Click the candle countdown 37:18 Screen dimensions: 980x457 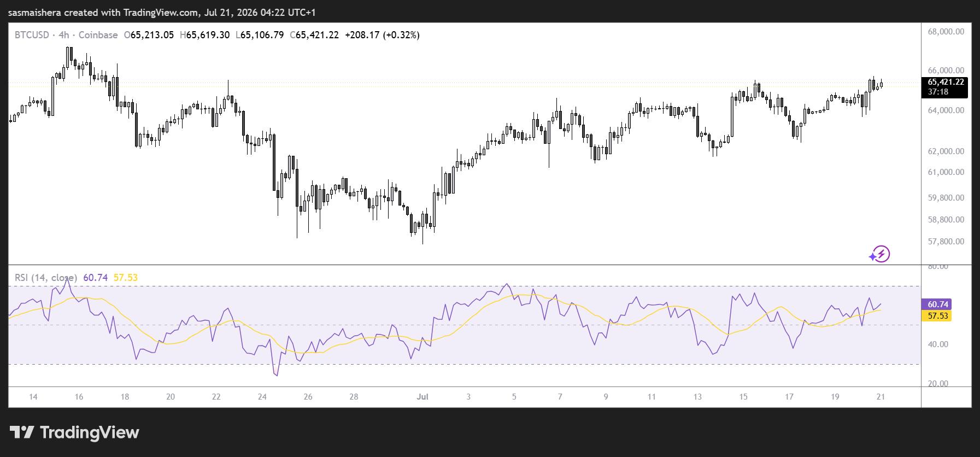point(938,92)
